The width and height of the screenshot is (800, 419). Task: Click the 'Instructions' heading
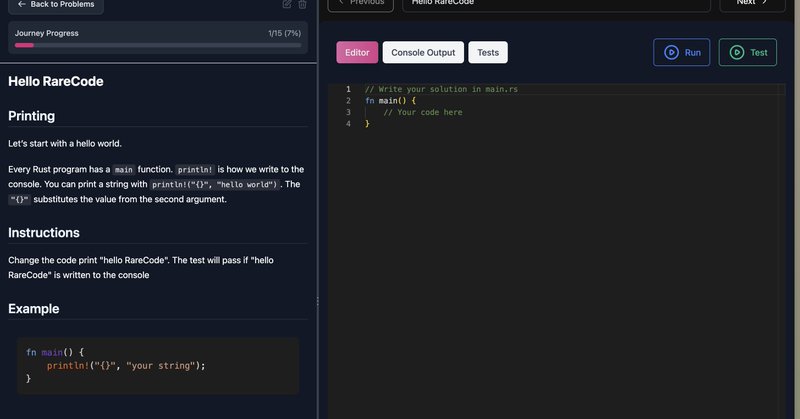[x=44, y=233]
